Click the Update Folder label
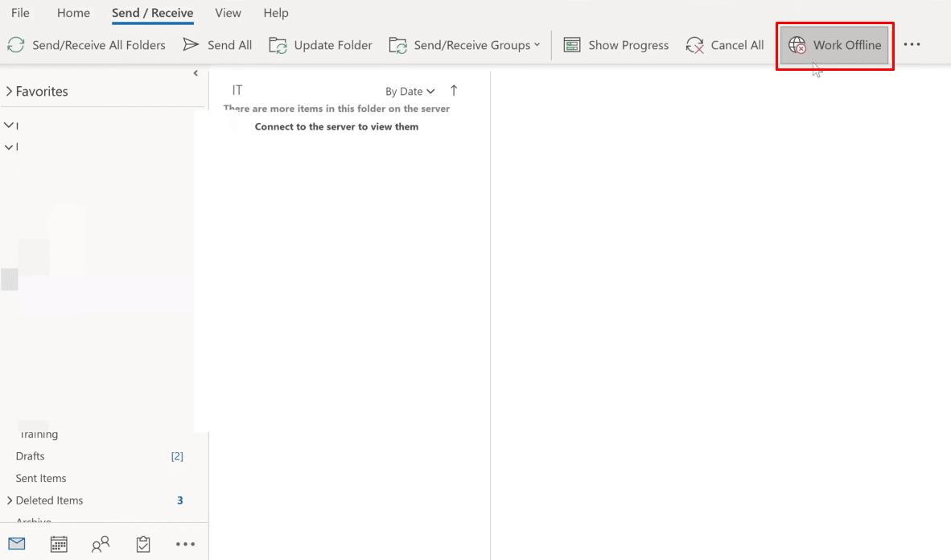 click(x=333, y=45)
